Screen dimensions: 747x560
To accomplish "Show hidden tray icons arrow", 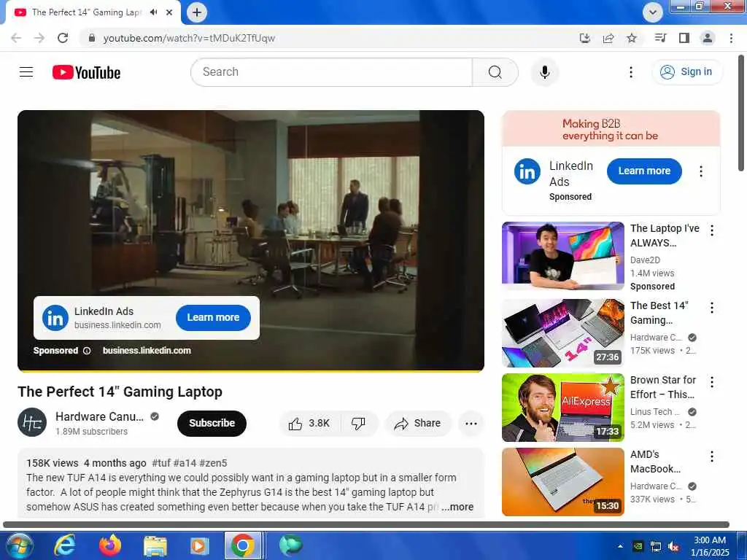I will (620, 547).
